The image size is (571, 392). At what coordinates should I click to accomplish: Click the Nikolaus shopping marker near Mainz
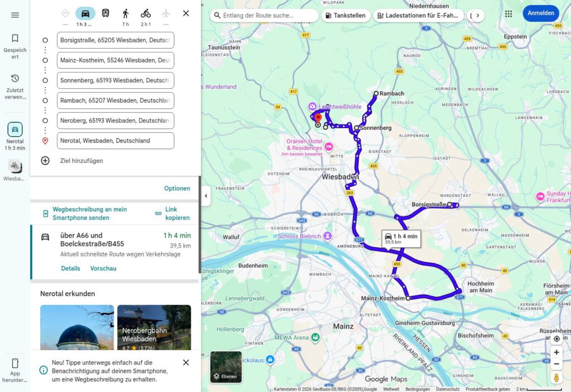[x=270, y=360]
